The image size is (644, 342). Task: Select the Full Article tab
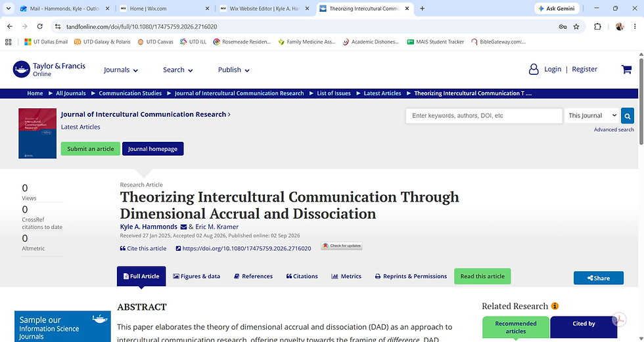pyautogui.click(x=141, y=276)
